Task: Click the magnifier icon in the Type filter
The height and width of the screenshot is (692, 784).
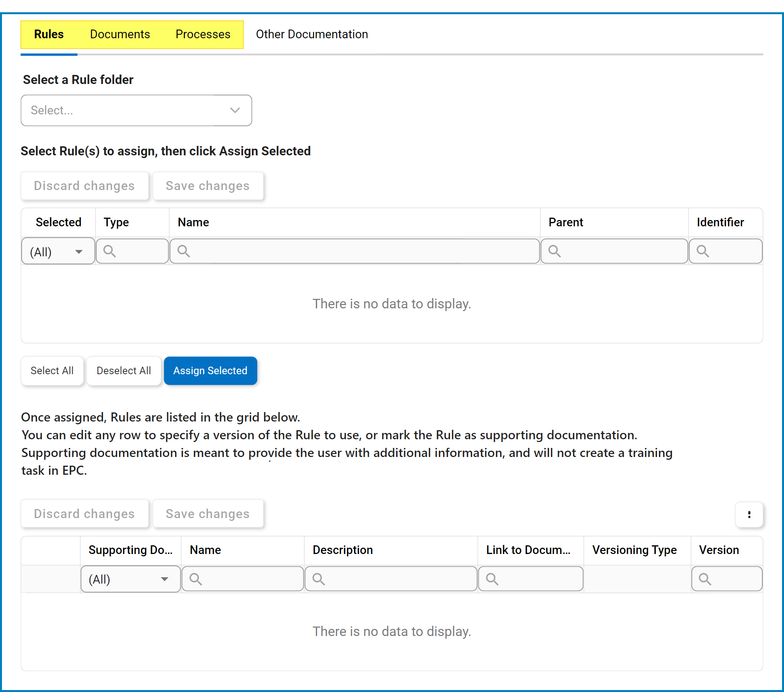Action: 109,251
